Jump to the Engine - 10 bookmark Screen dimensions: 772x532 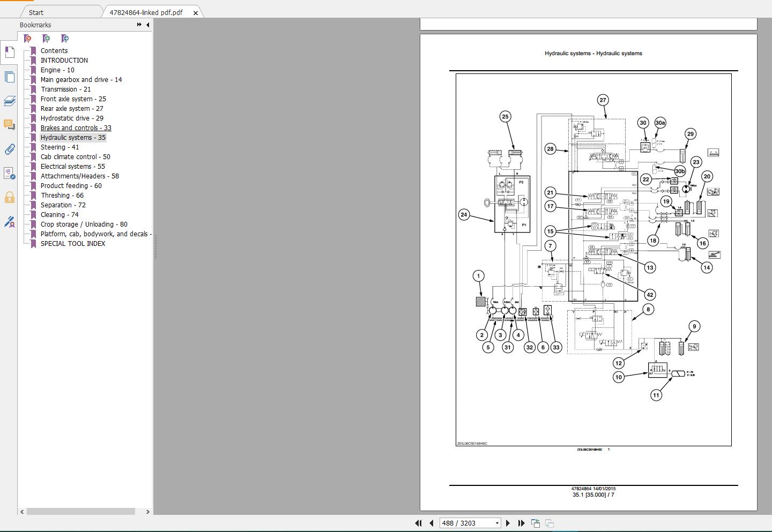tap(57, 70)
